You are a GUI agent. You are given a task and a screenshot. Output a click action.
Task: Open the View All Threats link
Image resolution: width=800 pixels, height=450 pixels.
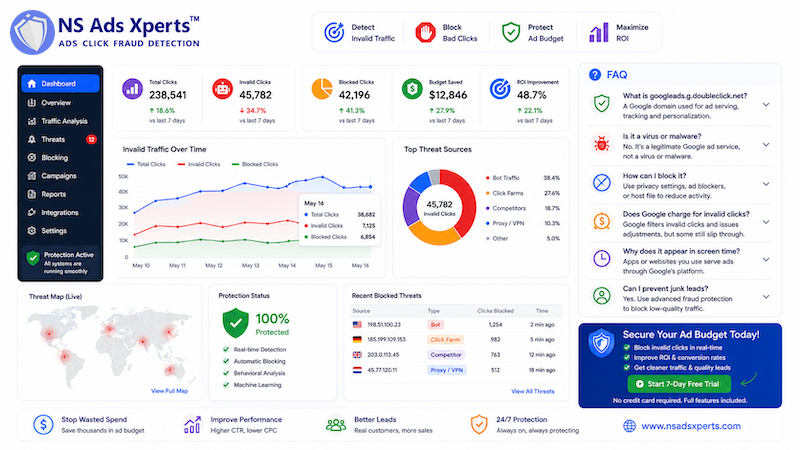tap(533, 391)
